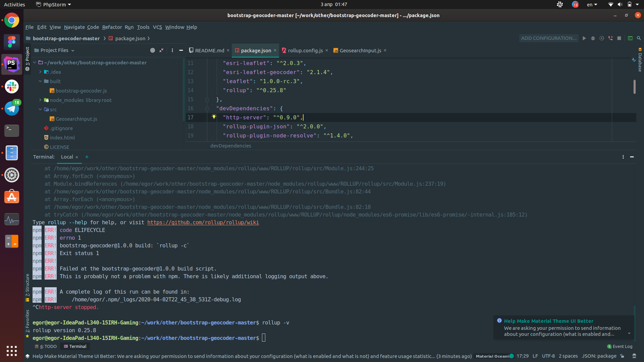Open the Database tool window

coord(640,60)
